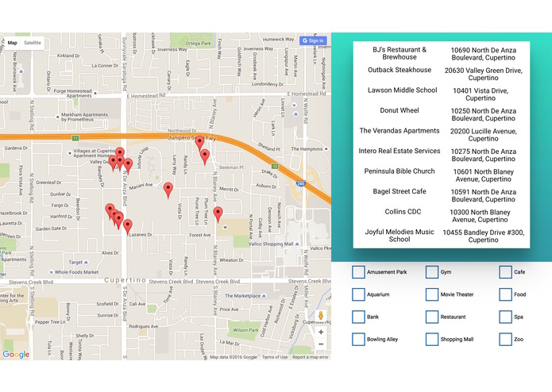The height and width of the screenshot is (392, 552).
Task: Switch to the Map view tab
Action: pyautogui.click(x=13, y=43)
